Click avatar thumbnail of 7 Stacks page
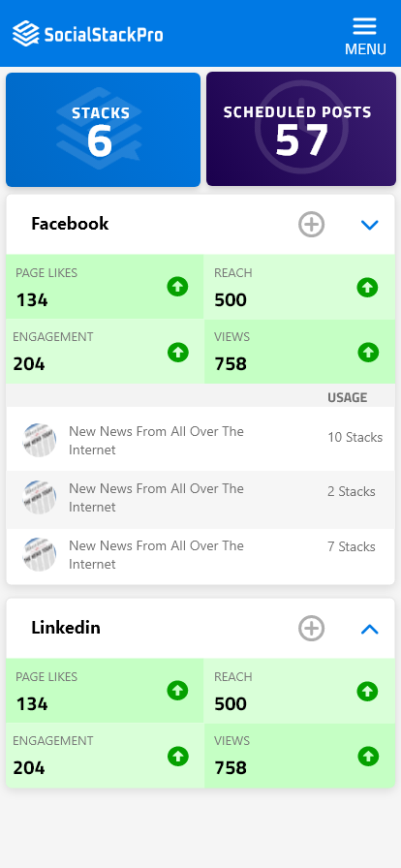The height and width of the screenshot is (868, 401). (x=40, y=555)
